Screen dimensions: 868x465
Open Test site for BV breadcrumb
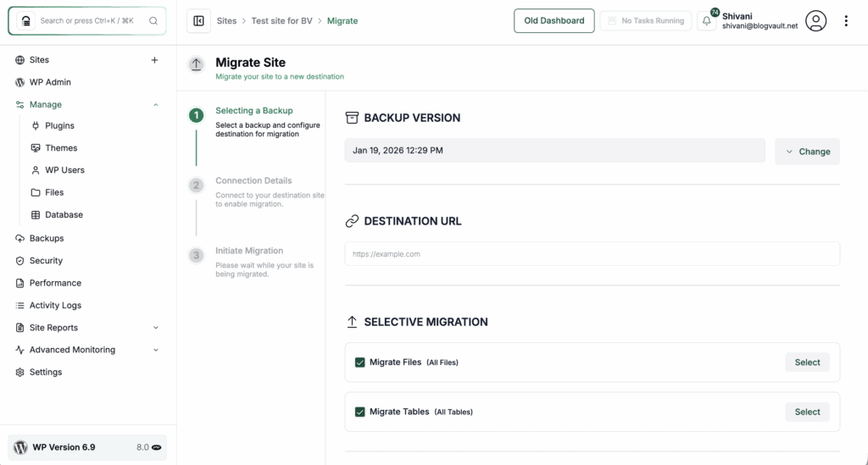click(281, 21)
